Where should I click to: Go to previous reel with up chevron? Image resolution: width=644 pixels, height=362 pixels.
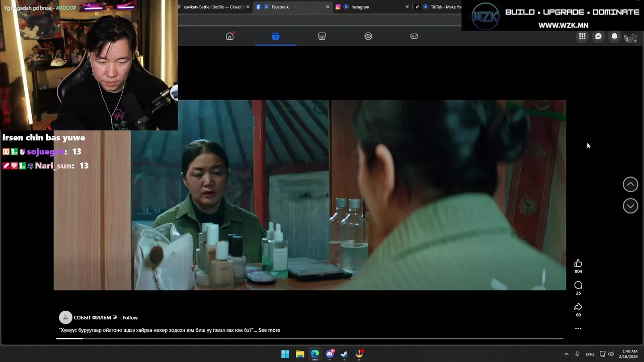[630, 185]
